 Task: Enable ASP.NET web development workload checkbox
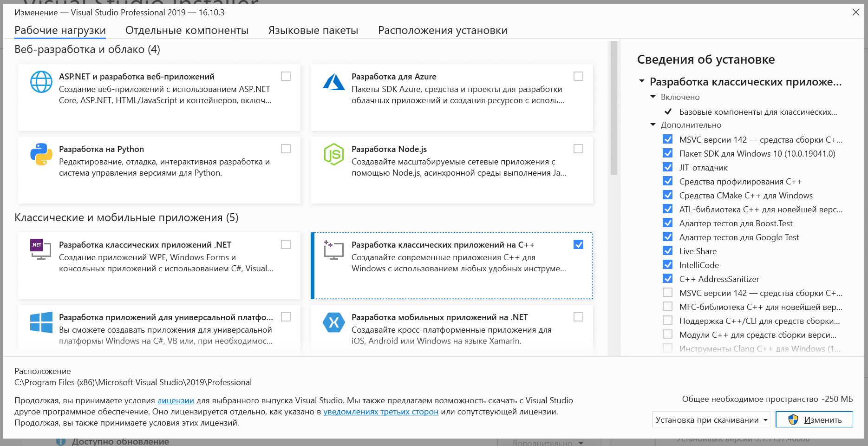click(286, 76)
